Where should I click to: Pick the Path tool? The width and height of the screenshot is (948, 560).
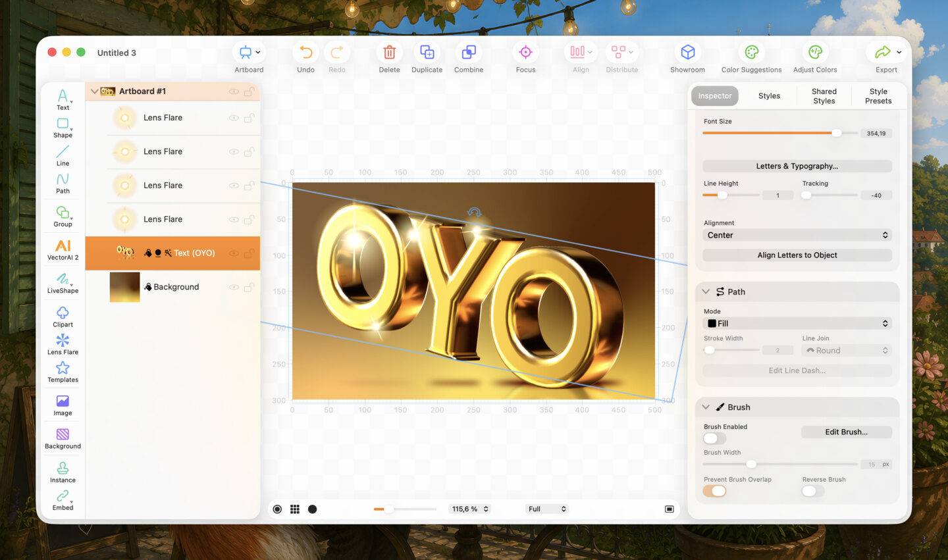pyautogui.click(x=63, y=184)
